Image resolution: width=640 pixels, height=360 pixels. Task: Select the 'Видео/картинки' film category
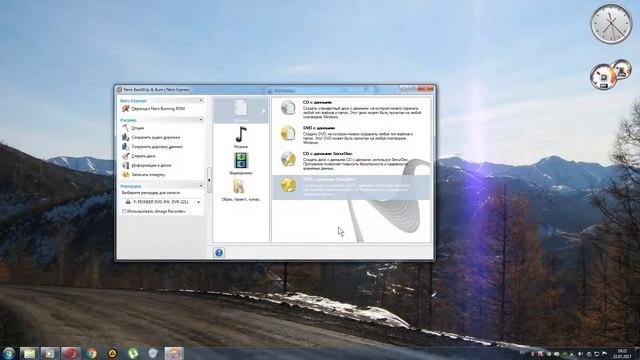click(241, 163)
